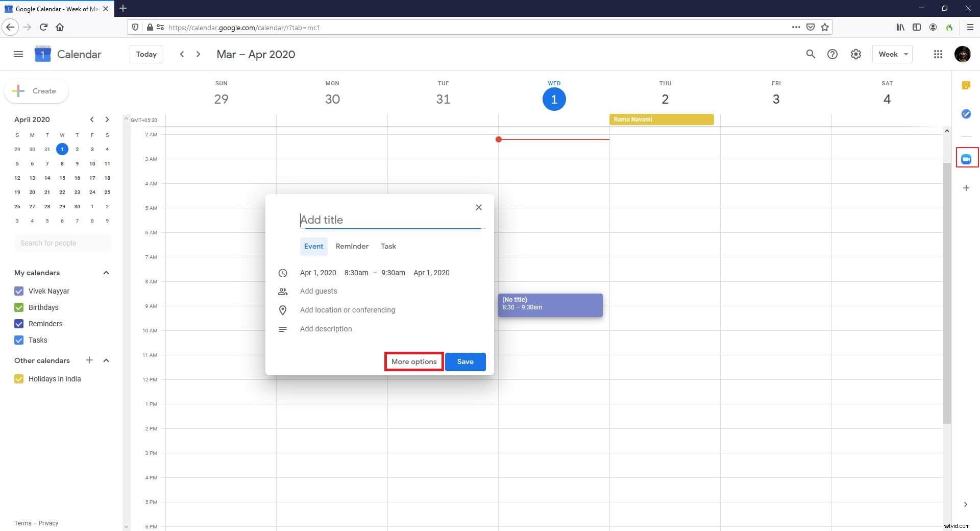Open the Tasks panel in the sidebar
Viewport: 980px width, 531px height.
click(x=966, y=114)
